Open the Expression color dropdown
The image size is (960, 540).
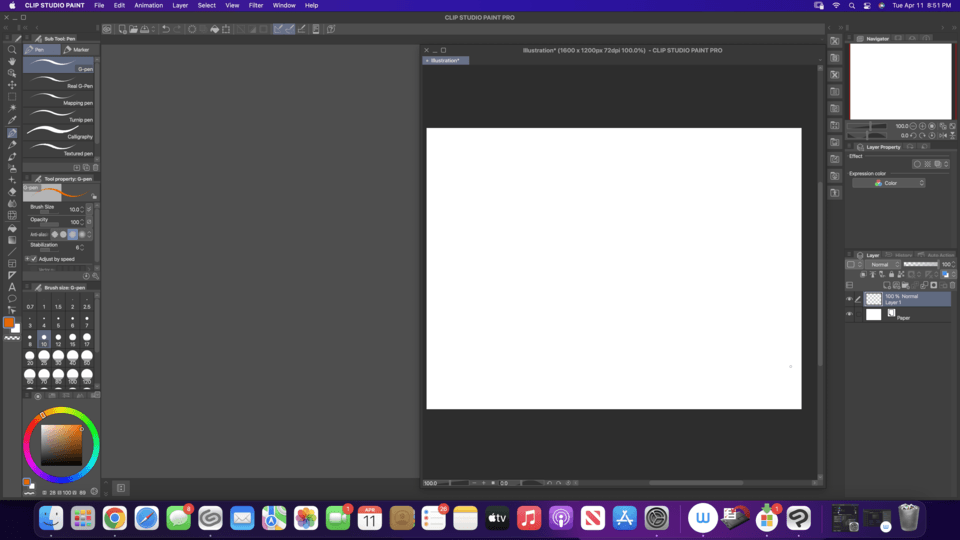(x=888, y=183)
